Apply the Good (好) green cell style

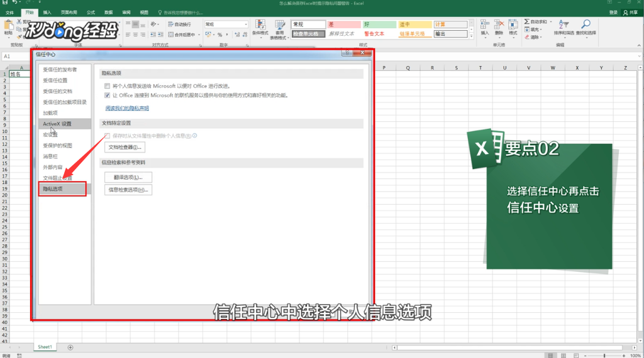pos(379,24)
